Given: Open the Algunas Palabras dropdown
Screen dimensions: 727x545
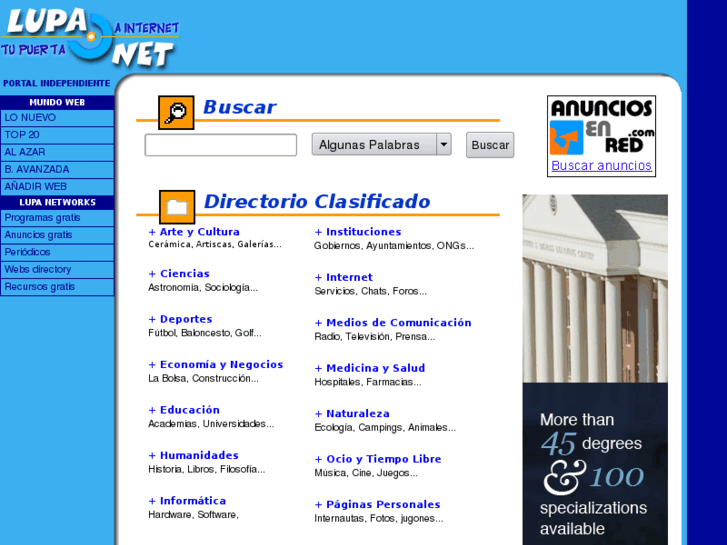Looking at the screenshot, I should pyautogui.click(x=382, y=145).
